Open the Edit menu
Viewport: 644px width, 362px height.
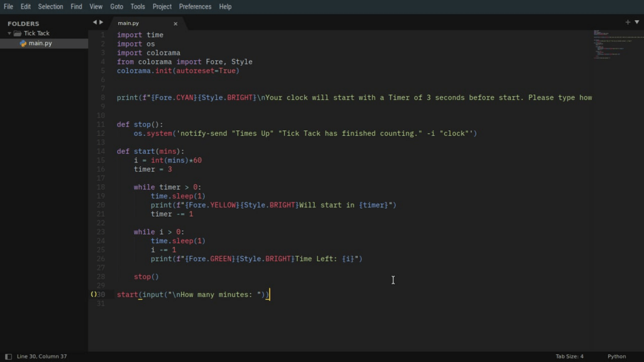point(25,6)
